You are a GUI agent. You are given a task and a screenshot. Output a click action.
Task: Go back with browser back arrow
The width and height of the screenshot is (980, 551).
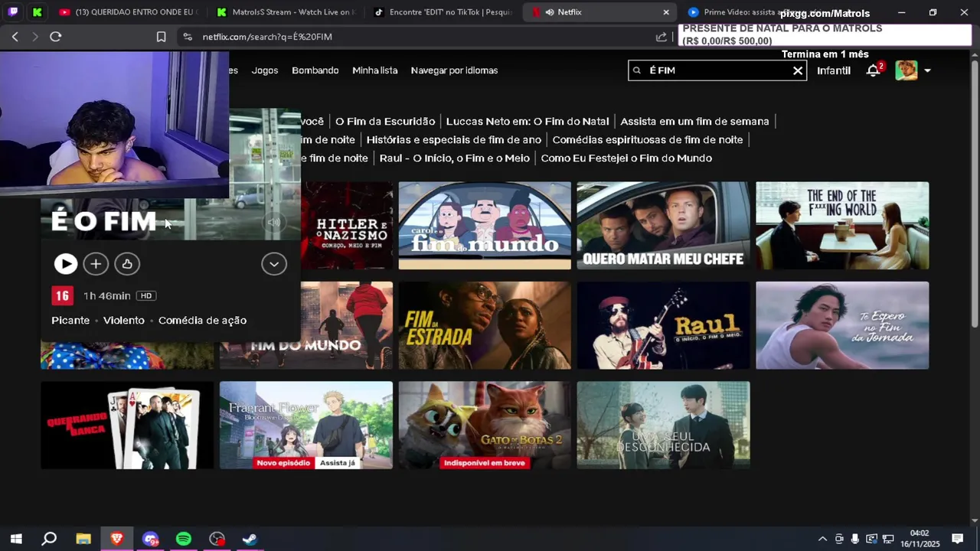(15, 37)
